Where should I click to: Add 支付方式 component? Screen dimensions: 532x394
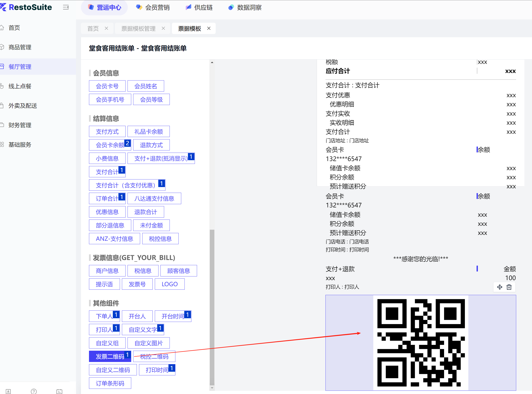pos(107,132)
